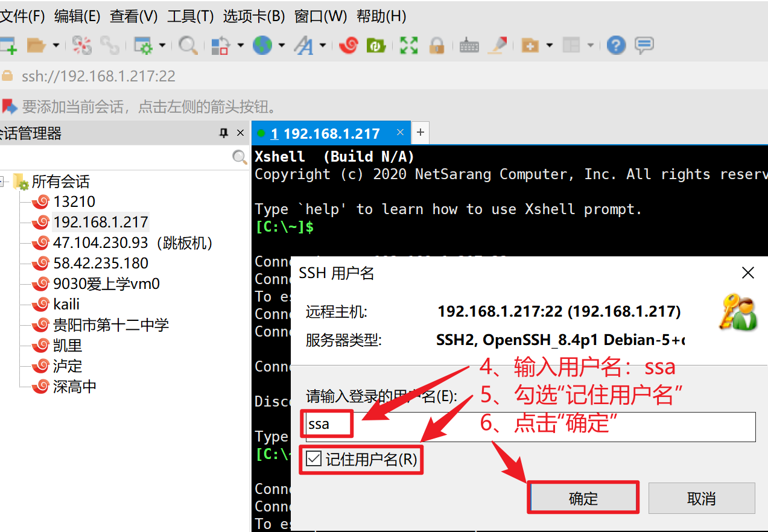Select the 贵阳市第十二中学 session
This screenshot has height=532, width=768.
click(111, 325)
